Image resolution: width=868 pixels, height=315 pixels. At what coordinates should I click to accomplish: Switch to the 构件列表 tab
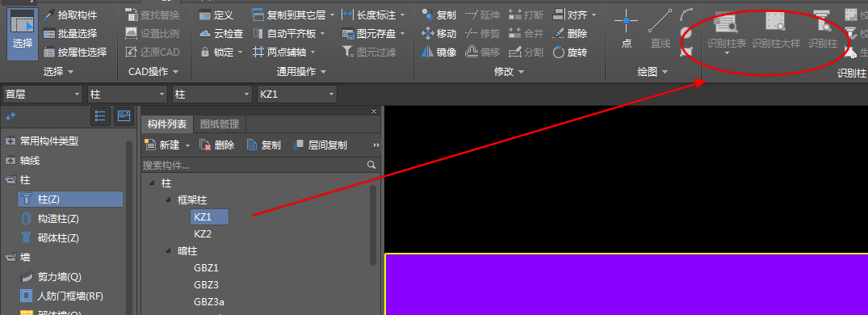tap(167, 124)
